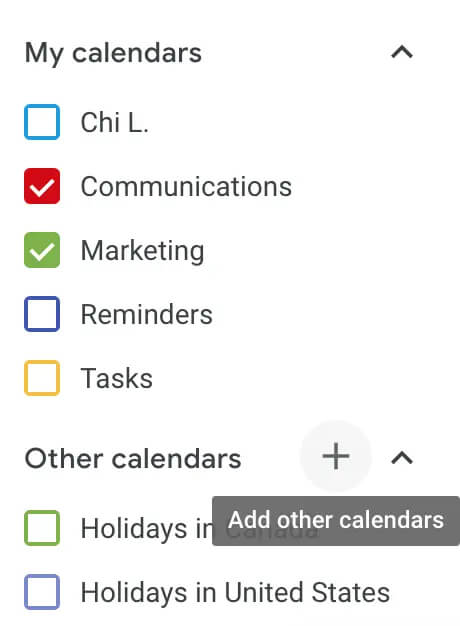Screen dimensions: 460x626
Task: Click the My calendars heading
Action: pos(113,53)
